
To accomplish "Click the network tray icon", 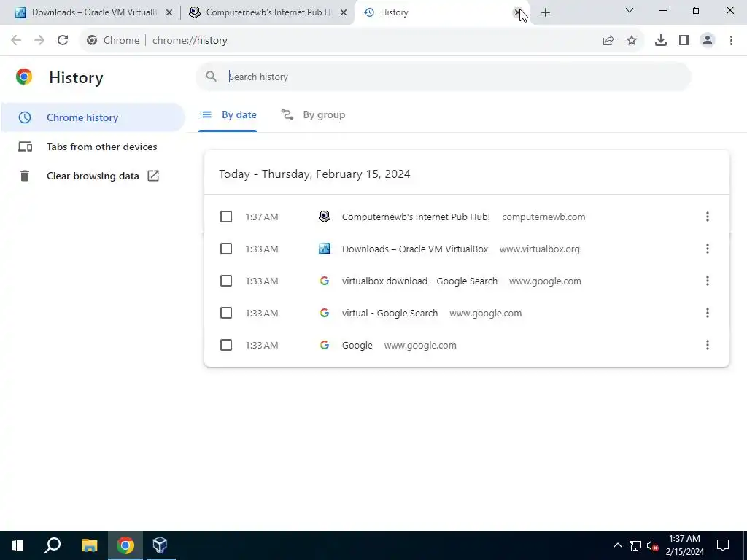I will 635,545.
